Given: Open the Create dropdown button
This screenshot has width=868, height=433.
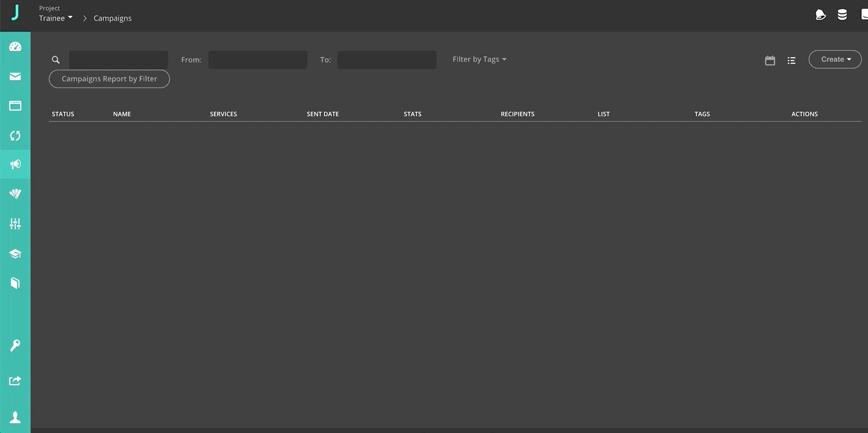Looking at the screenshot, I should (x=835, y=59).
